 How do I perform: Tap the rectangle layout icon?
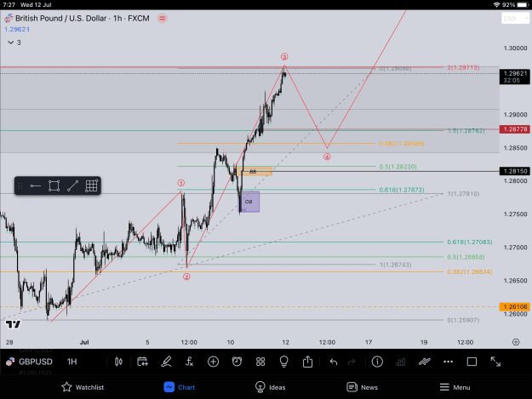[x=472, y=362]
